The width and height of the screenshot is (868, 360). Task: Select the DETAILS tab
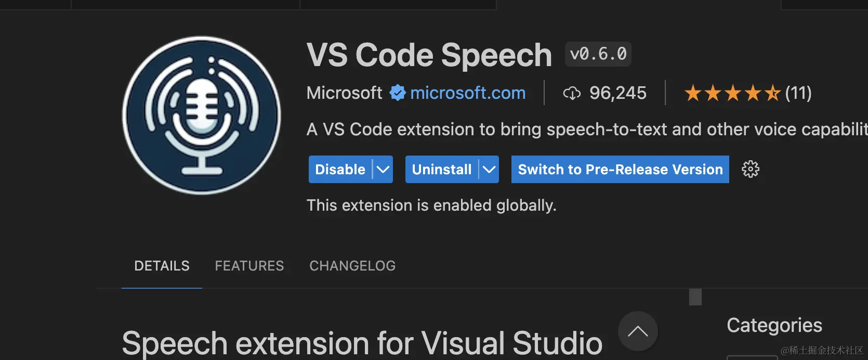tap(162, 266)
